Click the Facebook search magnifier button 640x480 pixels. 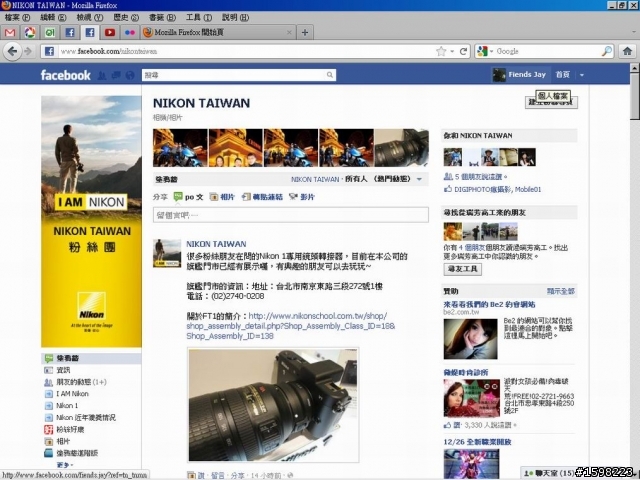330,75
